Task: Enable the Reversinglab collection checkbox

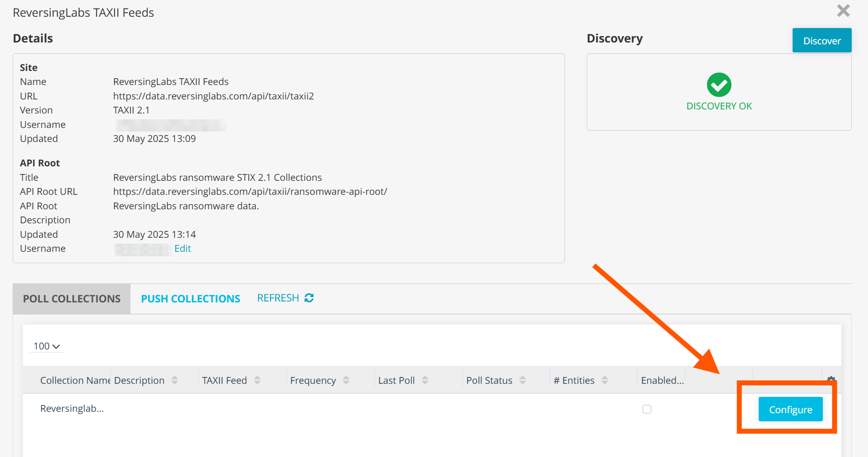Action: click(647, 409)
